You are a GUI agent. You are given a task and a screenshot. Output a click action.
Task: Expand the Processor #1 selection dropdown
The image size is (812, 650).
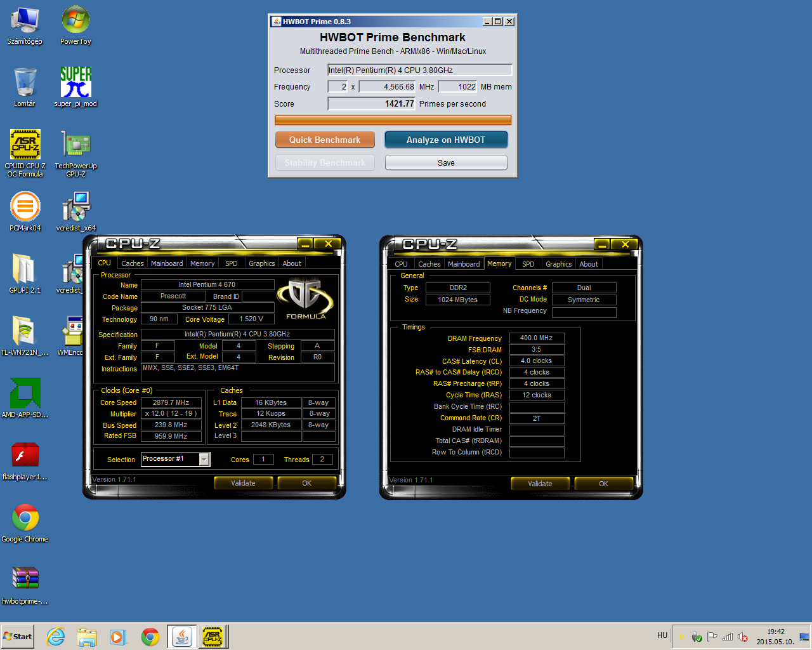(x=204, y=459)
